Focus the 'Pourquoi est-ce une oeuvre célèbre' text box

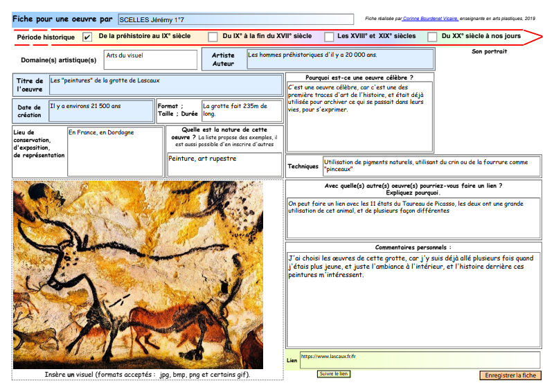[x=359, y=116]
